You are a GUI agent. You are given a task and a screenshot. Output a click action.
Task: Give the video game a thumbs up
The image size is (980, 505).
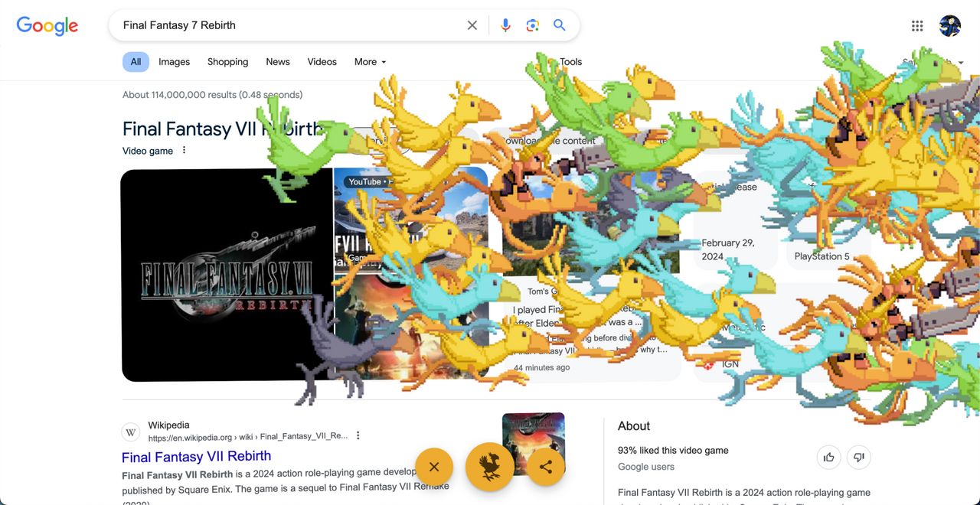tap(829, 458)
